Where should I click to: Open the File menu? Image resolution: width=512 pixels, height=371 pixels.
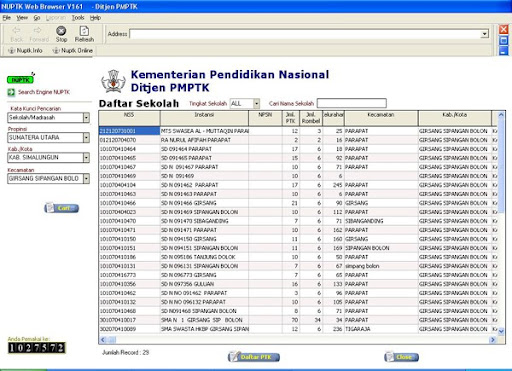coord(7,18)
